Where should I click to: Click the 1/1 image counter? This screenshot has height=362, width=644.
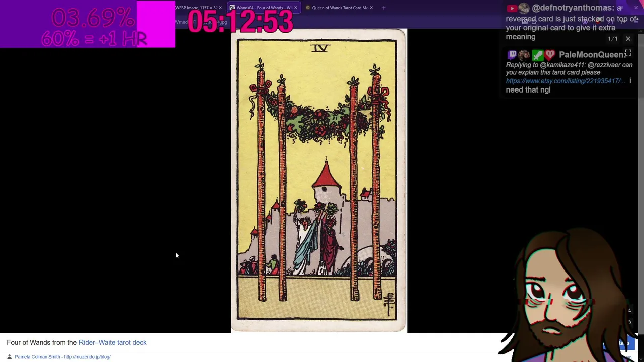(612, 39)
